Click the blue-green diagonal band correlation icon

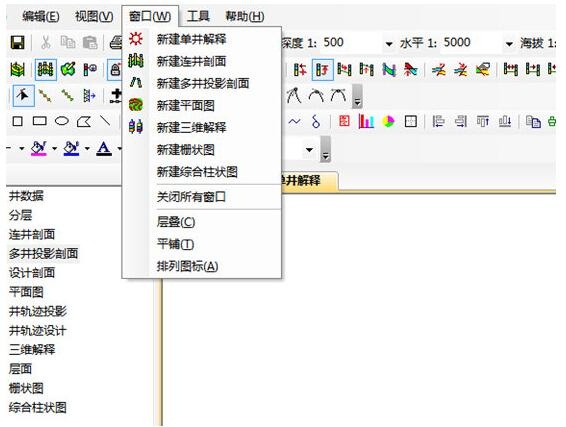click(389, 69)
